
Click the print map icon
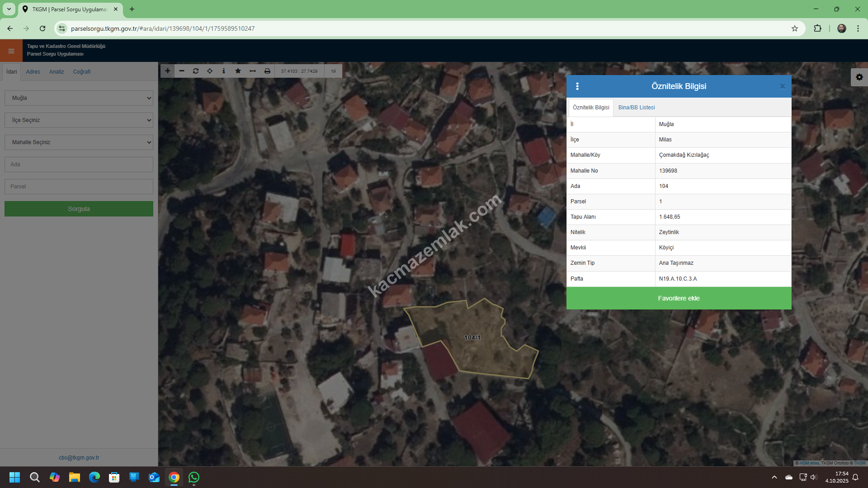(267, 71)
